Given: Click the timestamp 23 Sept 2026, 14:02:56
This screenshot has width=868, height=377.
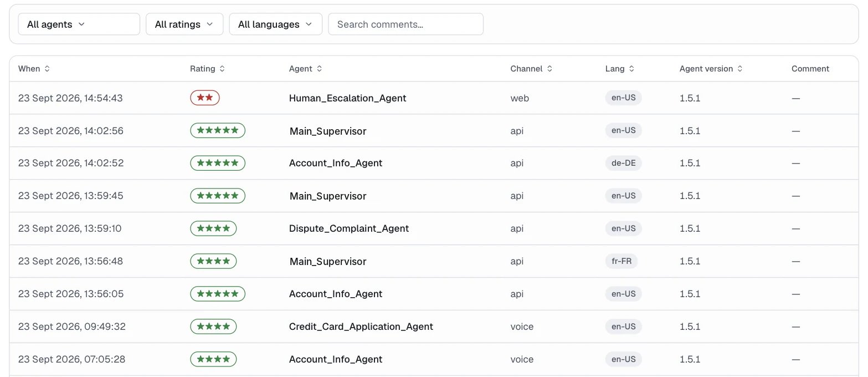Looking at the screenshot, I should pyautogui.click(x=71, y=131).
